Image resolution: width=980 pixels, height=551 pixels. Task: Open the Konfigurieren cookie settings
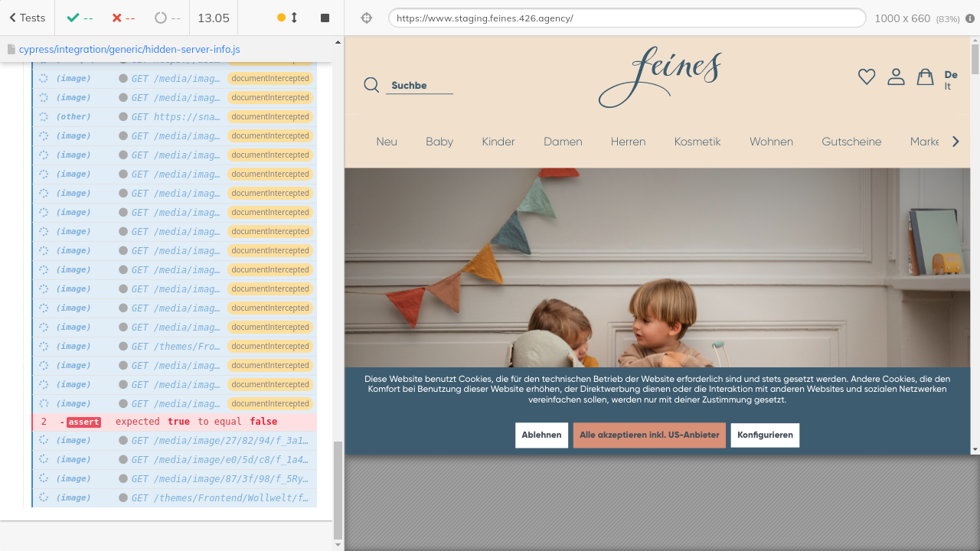[x=765, y=435]
